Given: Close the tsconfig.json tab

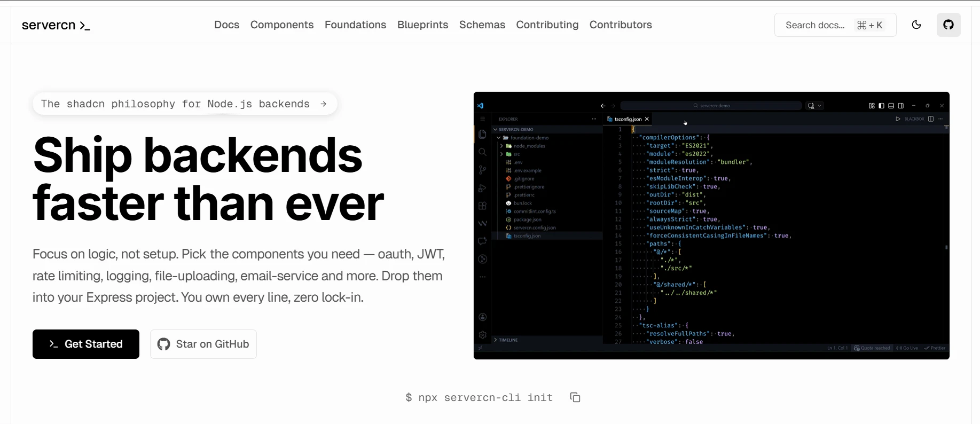Looking at the screenshot, I should pos(647,119).
